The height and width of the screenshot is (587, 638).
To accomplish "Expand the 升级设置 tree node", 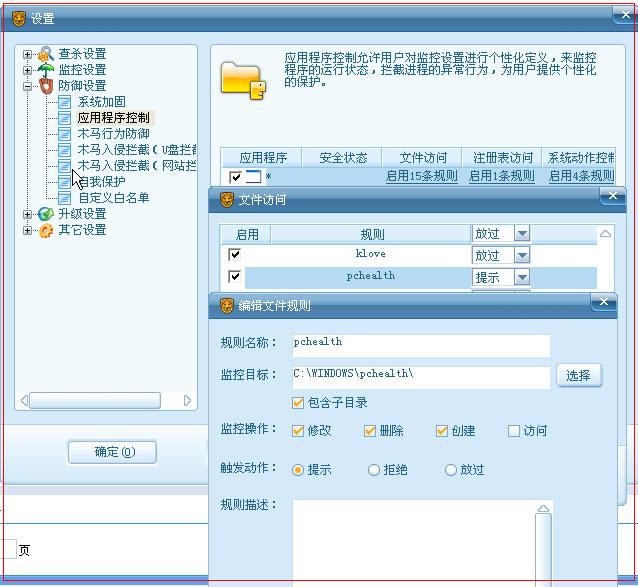I will click(x=27, y=214).
